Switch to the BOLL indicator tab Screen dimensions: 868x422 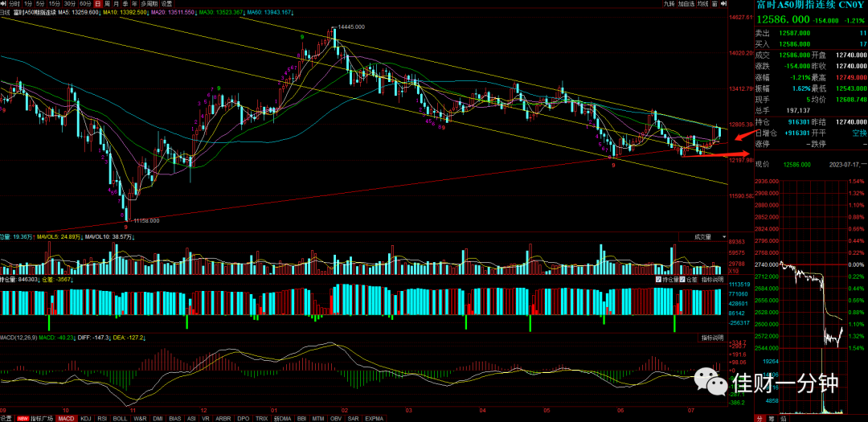pos(120,418)
